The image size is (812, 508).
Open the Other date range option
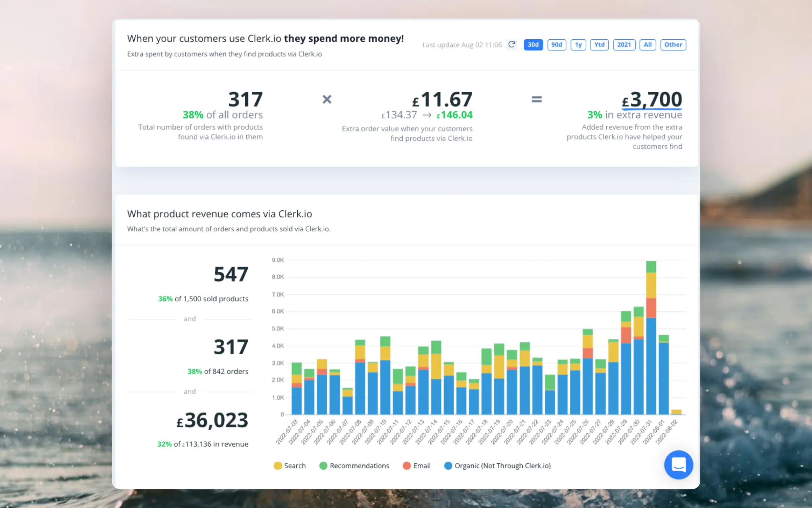click(673, 45)
